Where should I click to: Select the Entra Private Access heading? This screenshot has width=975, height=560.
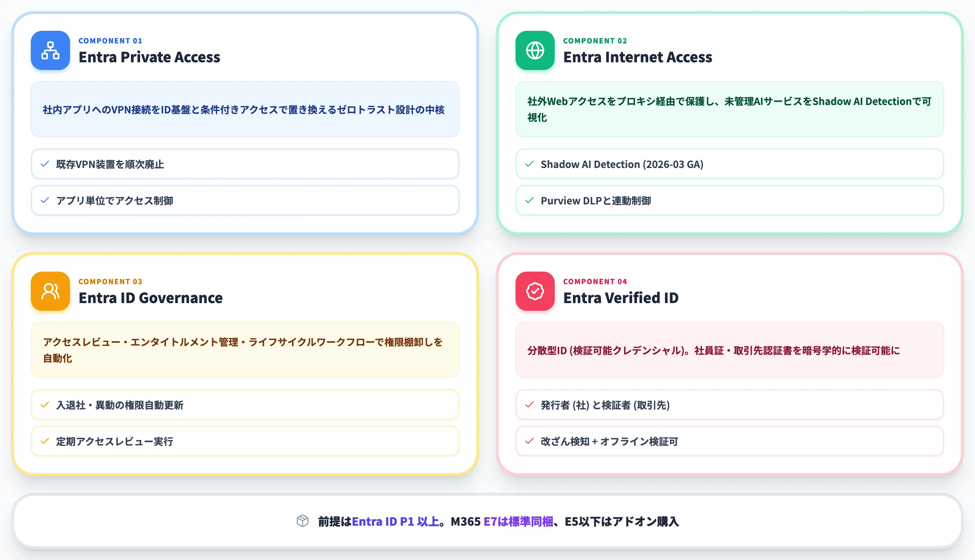149,57
